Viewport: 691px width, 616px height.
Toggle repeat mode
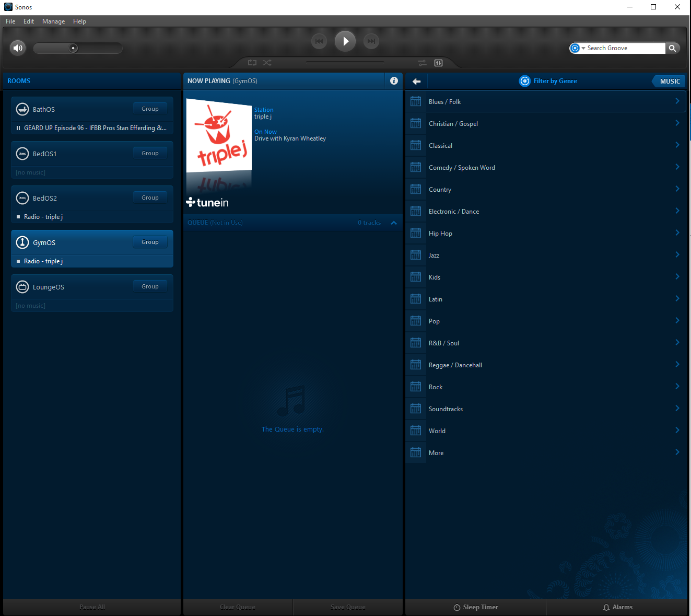point(252,63)
